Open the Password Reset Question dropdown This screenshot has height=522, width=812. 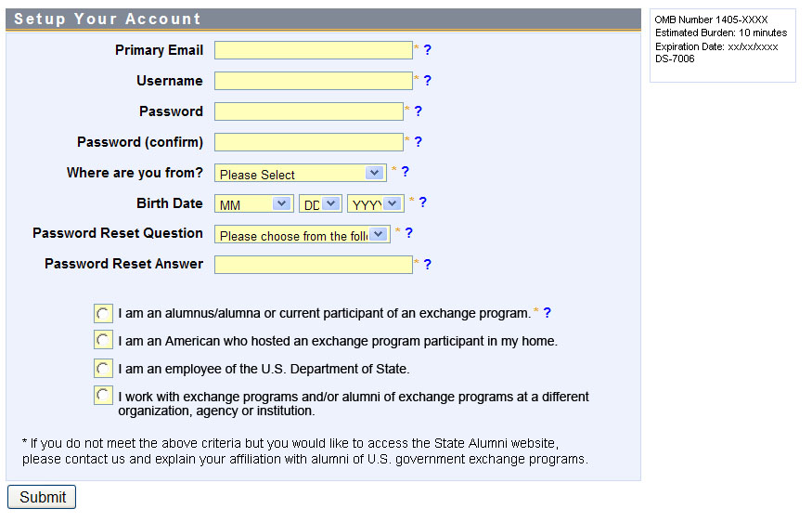coord(302,235)
